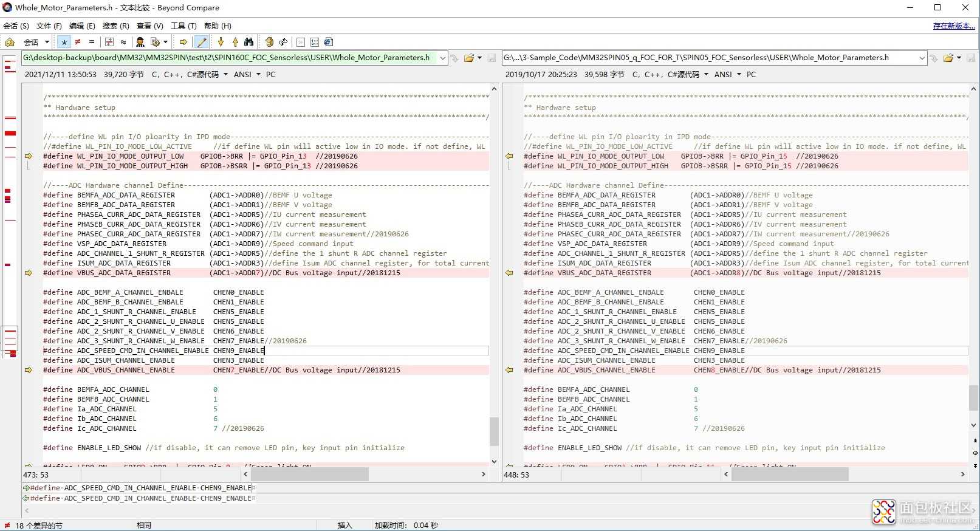Click the right pane vertical scrollbar thumb

point(973,398)
